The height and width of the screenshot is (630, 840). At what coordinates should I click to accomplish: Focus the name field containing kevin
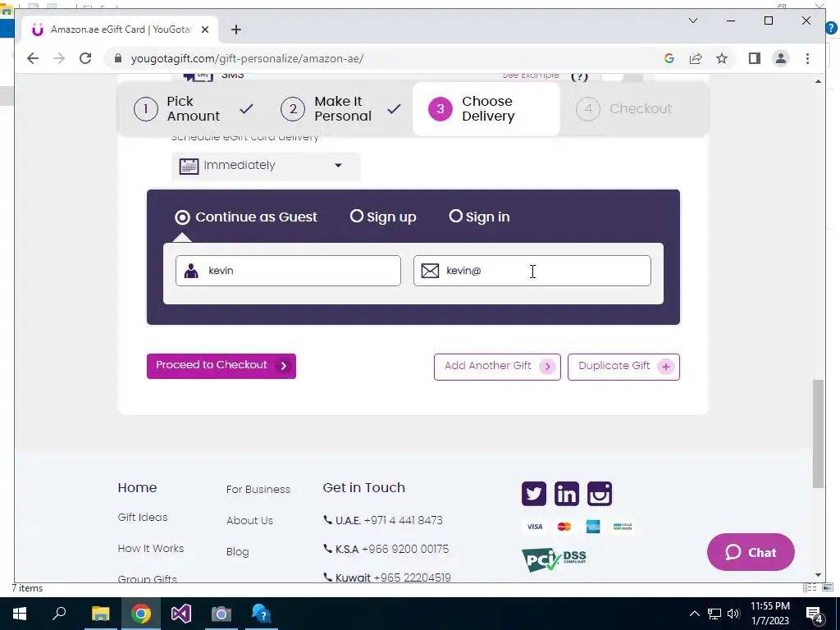288,271
